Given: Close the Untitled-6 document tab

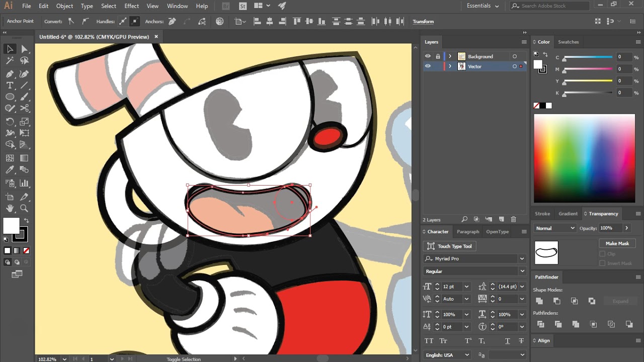Looking at the screenshot, I should (x=156, y=37).
